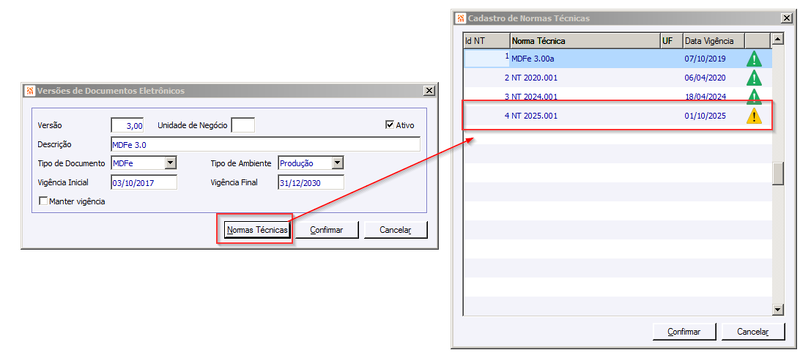Click green warning icon for MDFe 3.00a
This screenshot has width=800, height=361.
[x=754, y=59]
